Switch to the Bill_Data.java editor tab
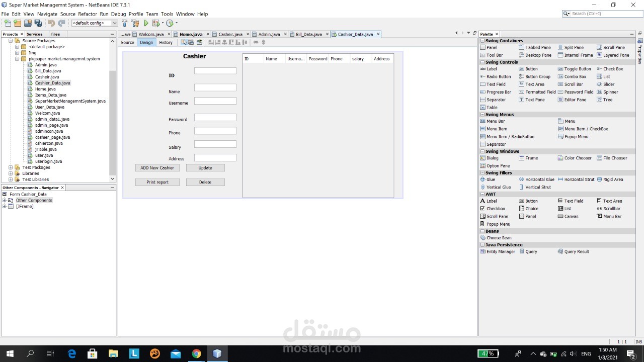Viewport: 644px width, 362px height. [308, 34]
